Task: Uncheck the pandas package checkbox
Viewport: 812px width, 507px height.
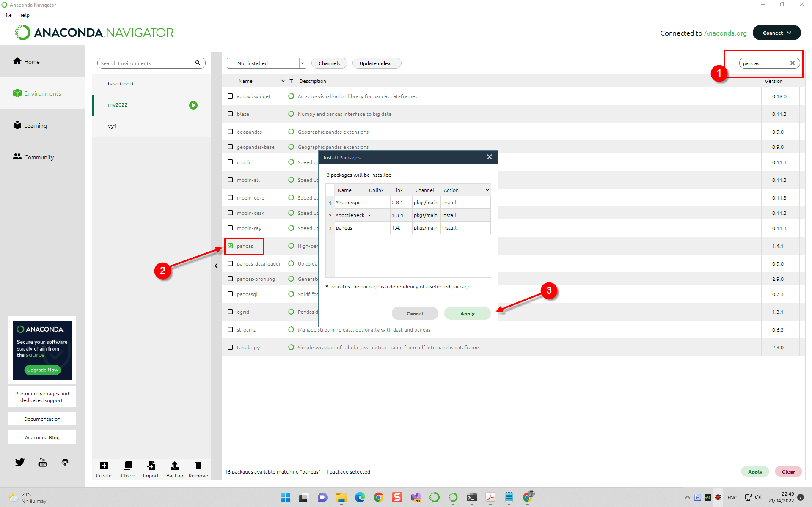Action: (x=230, y=246)
